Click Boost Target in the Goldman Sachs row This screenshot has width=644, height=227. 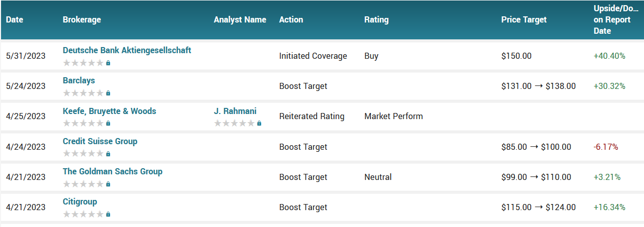click(x=303, y=177)
